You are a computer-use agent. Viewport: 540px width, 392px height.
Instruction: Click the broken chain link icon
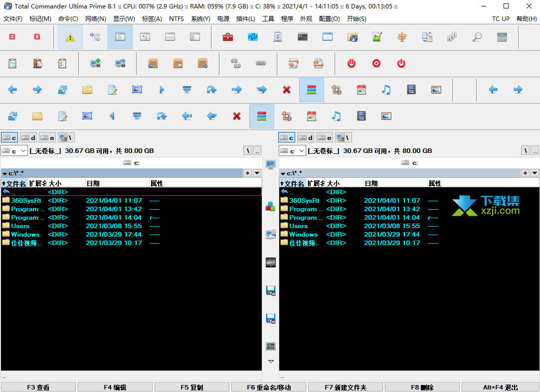tap(236, 63)
